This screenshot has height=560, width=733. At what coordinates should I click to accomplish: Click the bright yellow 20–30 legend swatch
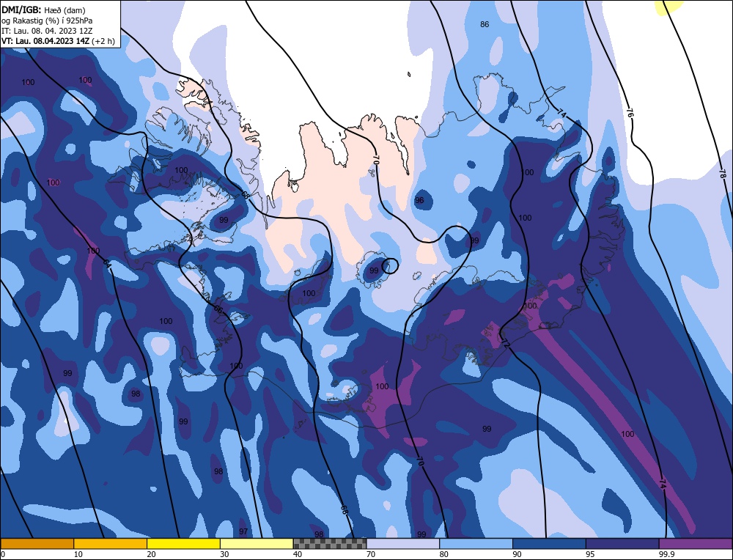[183, 543]
